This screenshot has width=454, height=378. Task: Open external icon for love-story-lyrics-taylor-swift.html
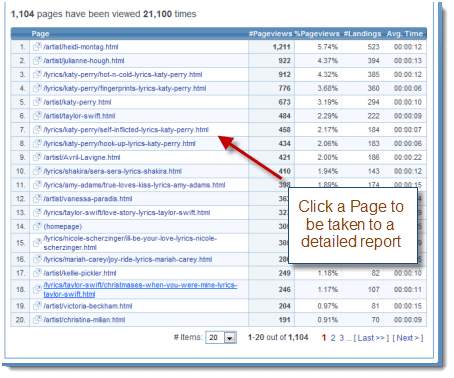pyautogui.click(x=37, y=213)
